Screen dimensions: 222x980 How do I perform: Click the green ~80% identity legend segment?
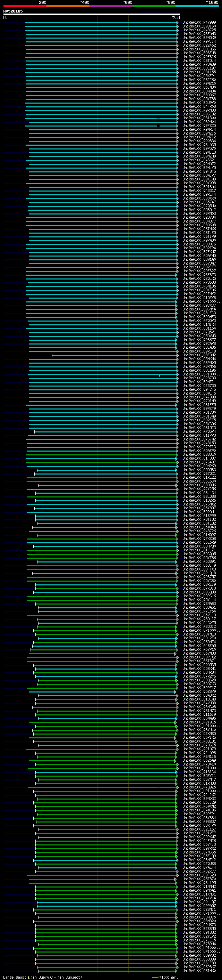point(154,6)
